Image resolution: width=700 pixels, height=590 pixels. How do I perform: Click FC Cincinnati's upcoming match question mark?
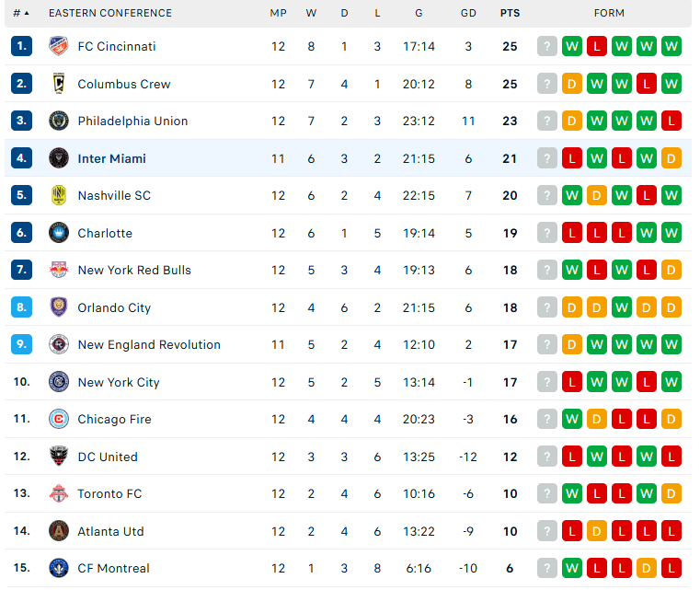coord(547,46)
